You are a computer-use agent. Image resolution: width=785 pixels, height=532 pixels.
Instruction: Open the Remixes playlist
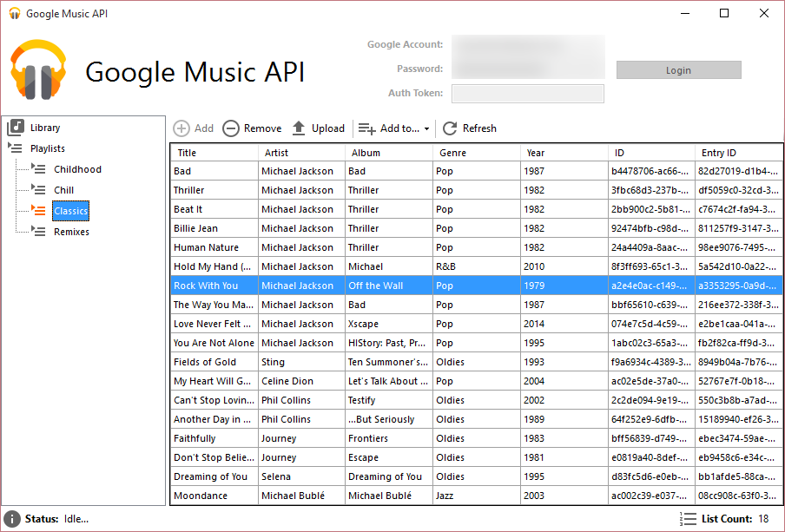71,232
